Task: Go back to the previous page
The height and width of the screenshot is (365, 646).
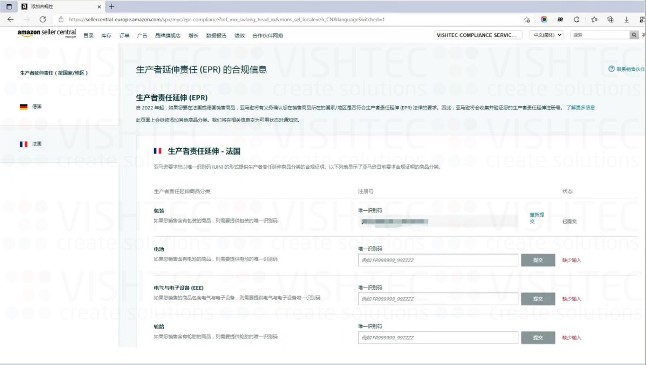Action: [x=11, y=19]
